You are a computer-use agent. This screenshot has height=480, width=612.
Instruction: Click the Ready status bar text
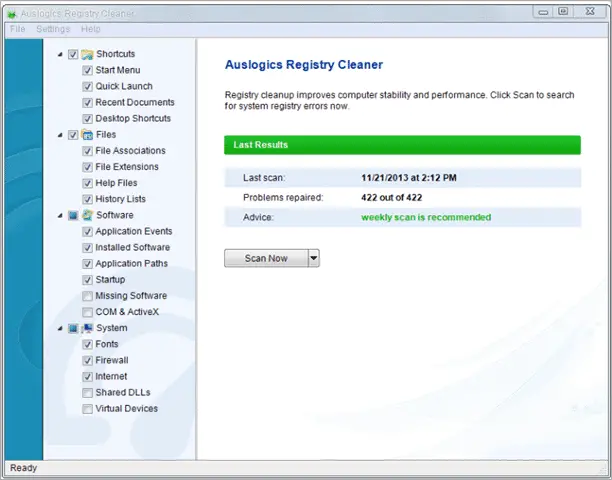(x=23, y=468)
